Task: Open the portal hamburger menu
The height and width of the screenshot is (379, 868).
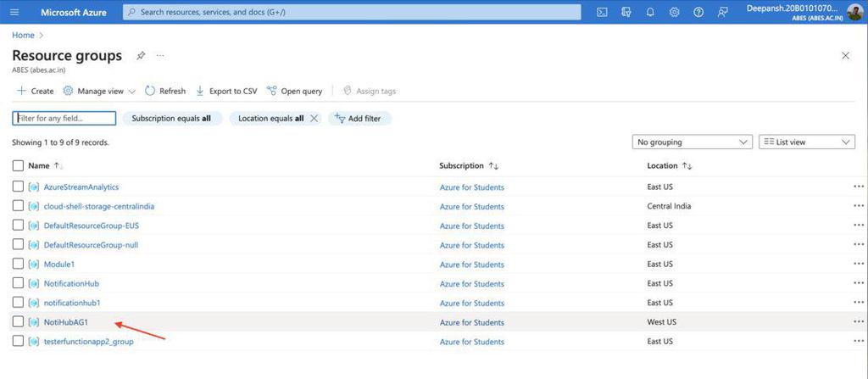Action: pos(14,12)
